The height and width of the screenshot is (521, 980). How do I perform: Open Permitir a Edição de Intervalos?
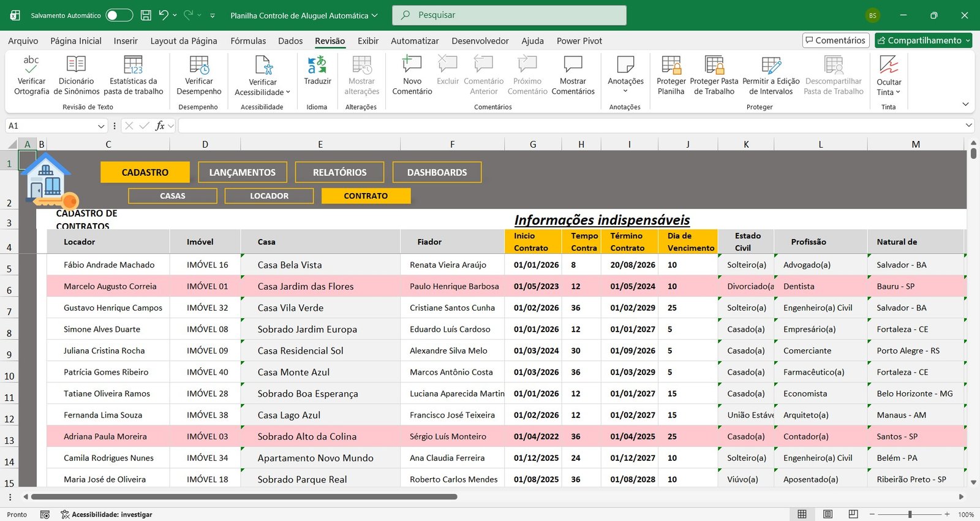pos(771,75)
